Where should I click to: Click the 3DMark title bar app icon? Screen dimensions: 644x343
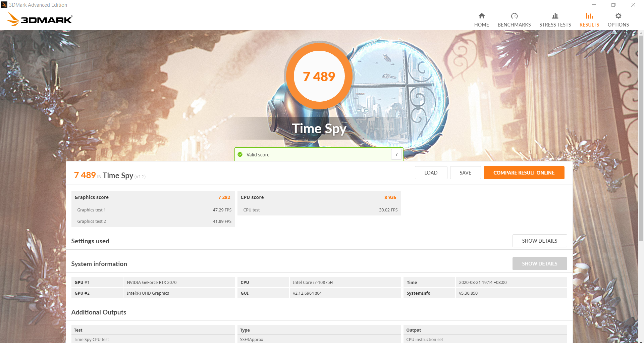(x=4, y=5)
